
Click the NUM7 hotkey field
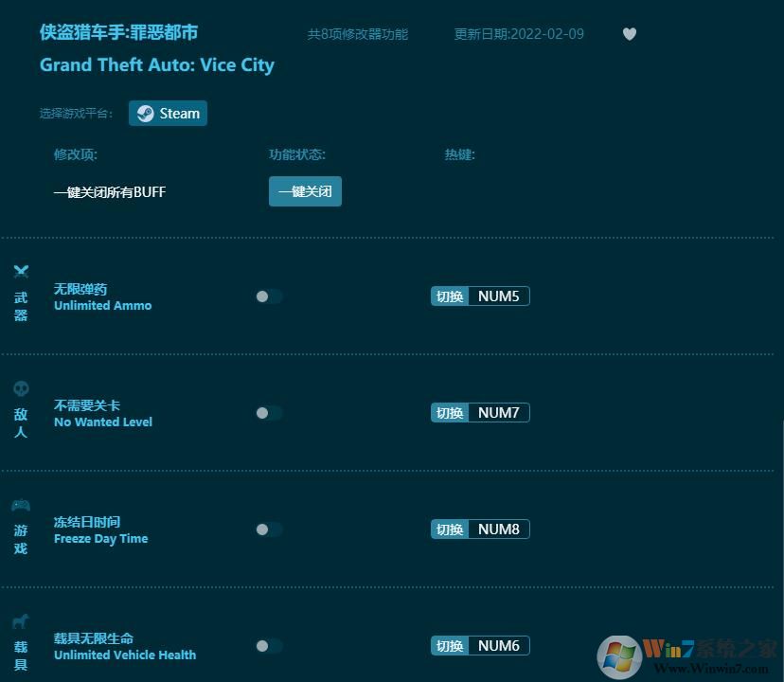499,413
